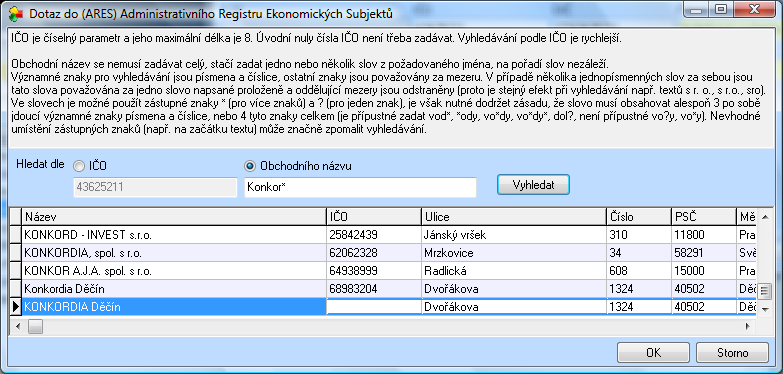Click the row selector arrow of current row

point(15,307)
